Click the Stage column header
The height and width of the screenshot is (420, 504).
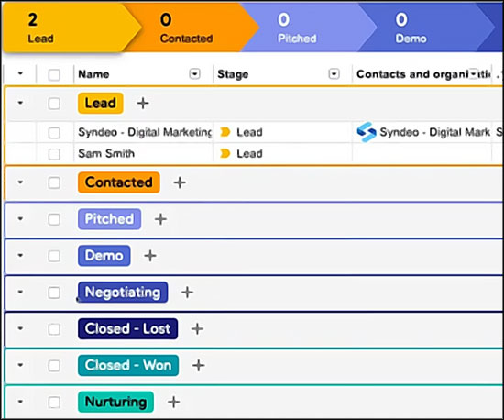coord(233,74)
